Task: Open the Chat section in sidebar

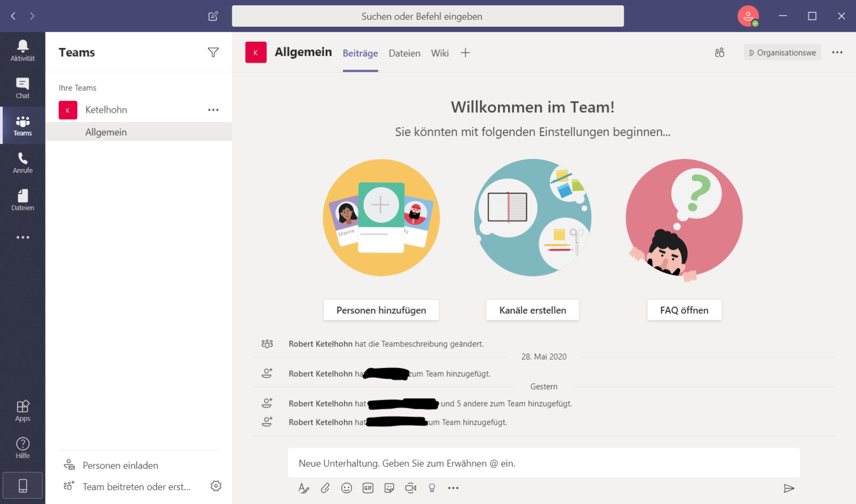Action: point(22,88)
